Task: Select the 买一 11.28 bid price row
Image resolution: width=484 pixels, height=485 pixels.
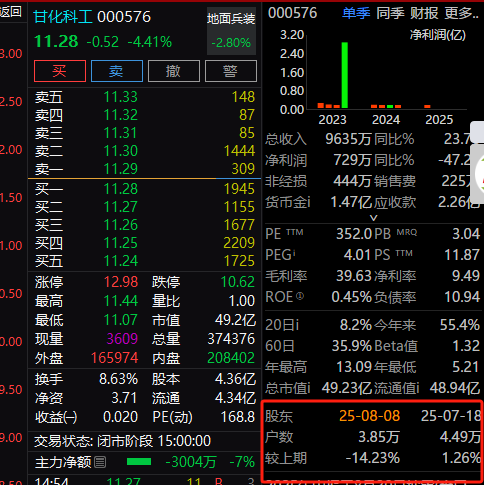Action: coord(145,189)
